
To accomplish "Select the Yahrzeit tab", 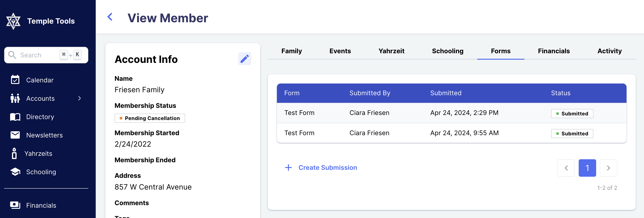I will 391,51.
